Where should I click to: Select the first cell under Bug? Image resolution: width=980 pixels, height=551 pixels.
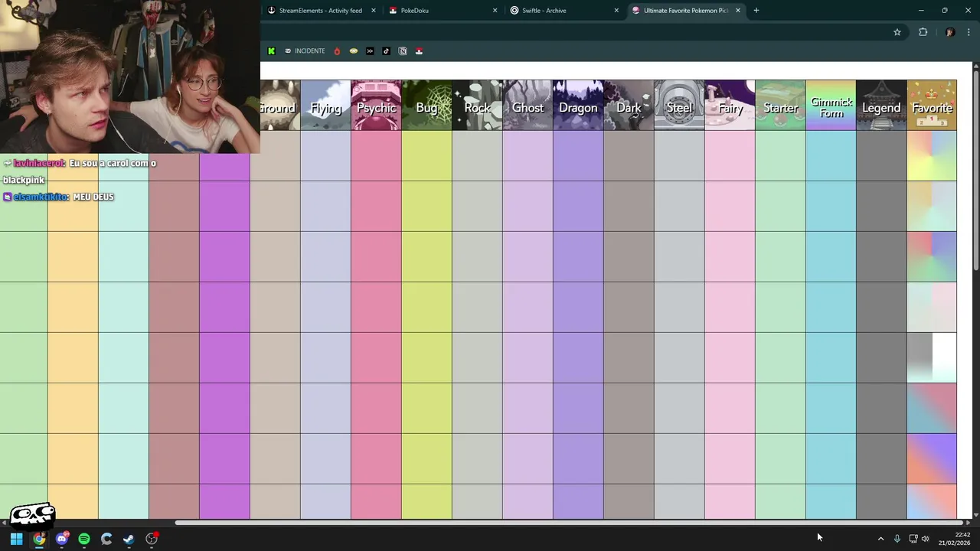[x=426, y=156]
